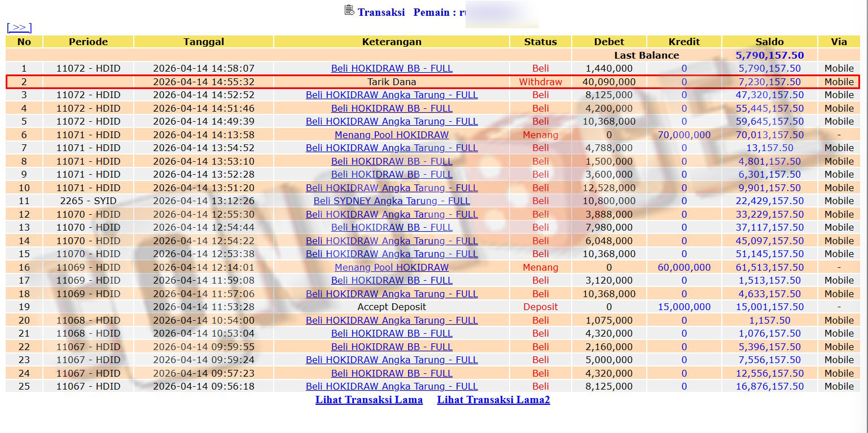868x433 pixels.
Task: Open Beli HOKIDRAW Angka Tarung link in row 25
Action: pyautogui.click(x=392, y=386)
